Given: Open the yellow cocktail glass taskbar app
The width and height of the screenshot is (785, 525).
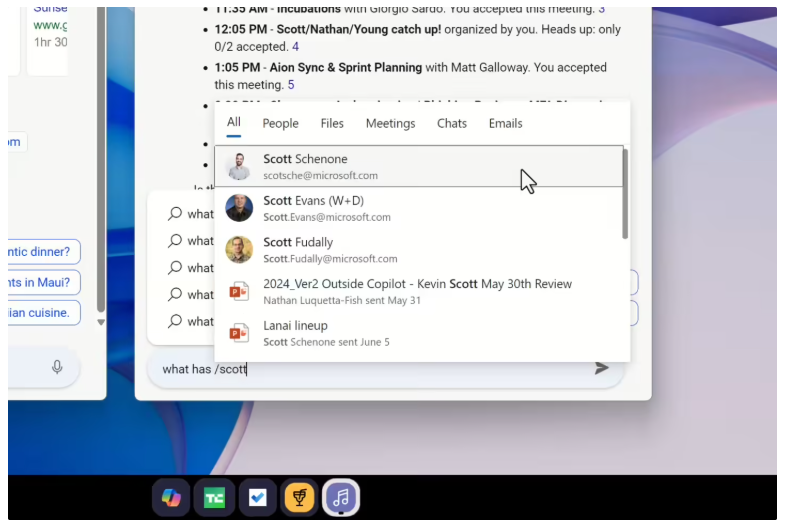Looking at the screenshot, I should coord(299,497).
